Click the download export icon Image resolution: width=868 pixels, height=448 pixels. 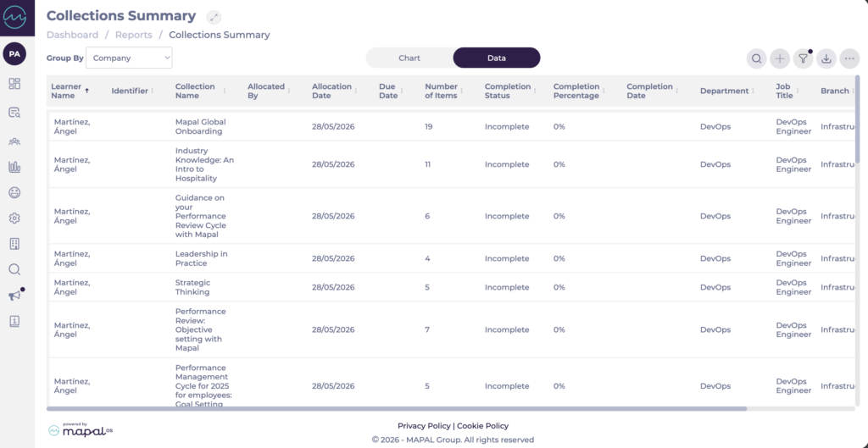826,58
